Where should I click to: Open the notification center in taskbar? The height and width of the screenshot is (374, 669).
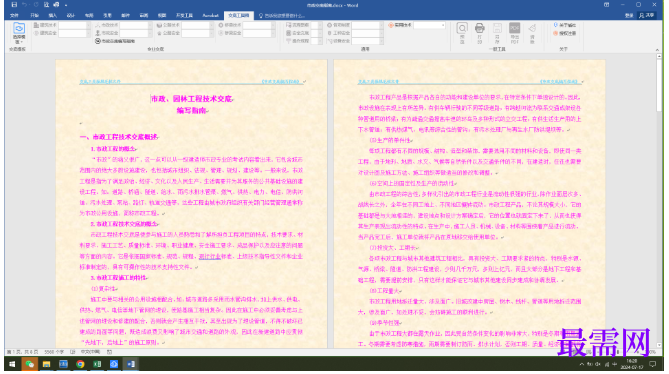pyautogui.click(x=653, y=364)
